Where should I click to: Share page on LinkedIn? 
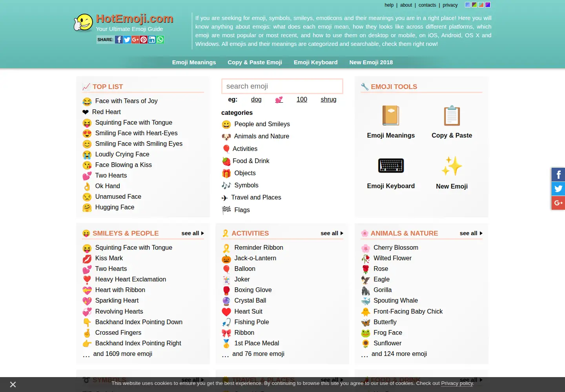[152, 40]
